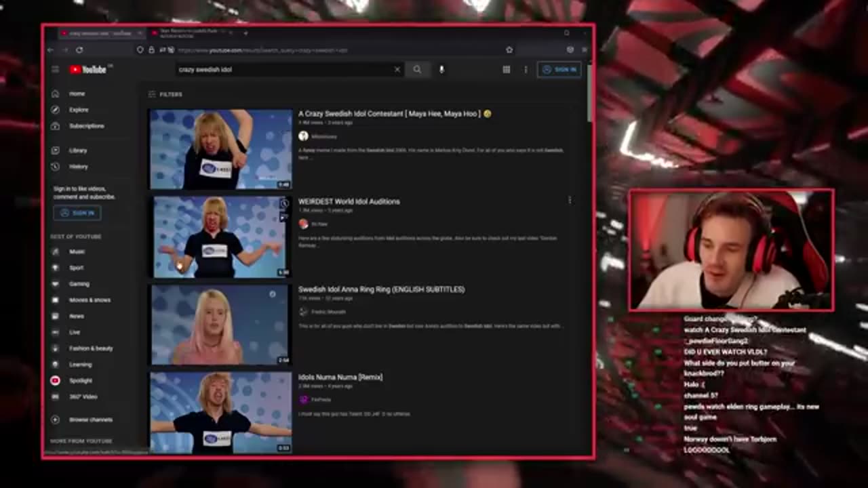868x488 pixels.
Task: Click the padlock site security icon
Action: 151,49
